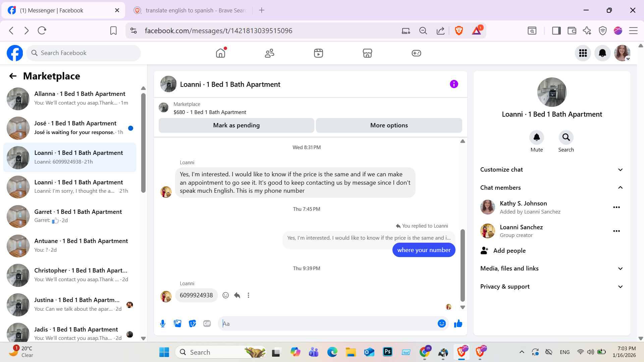Open the sticker picker icon
The width and height of the screenshot is (644, 362).
pos(192,323)
